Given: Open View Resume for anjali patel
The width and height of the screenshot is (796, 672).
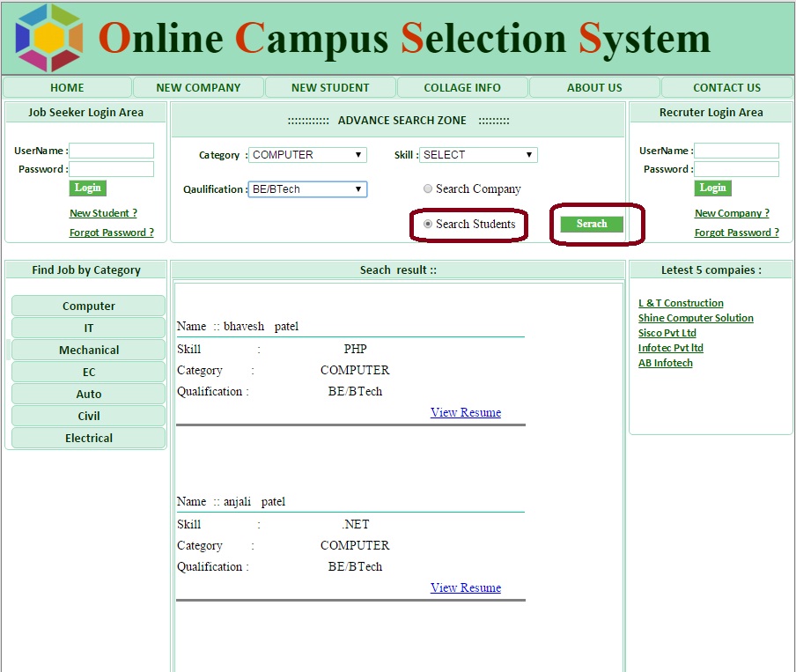Looking at the screenshot, I should tap(466, 587).
